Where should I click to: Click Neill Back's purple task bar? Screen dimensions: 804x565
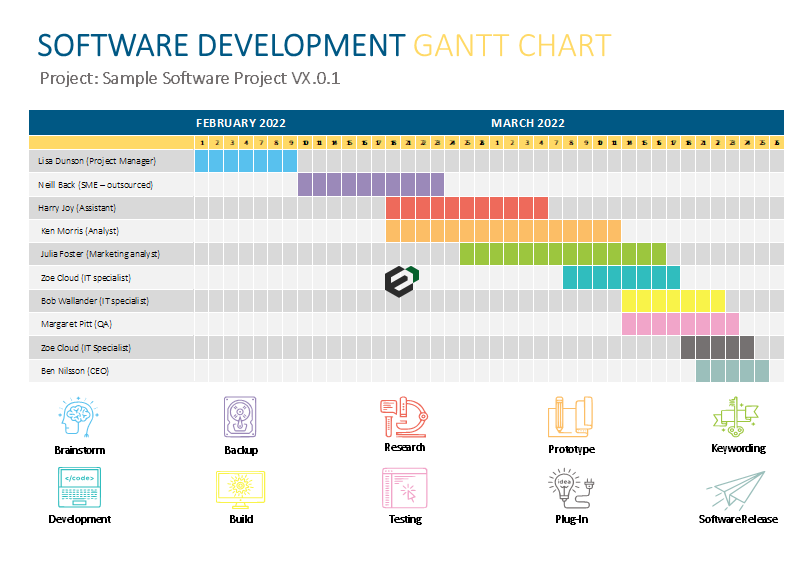pos(371,184)
